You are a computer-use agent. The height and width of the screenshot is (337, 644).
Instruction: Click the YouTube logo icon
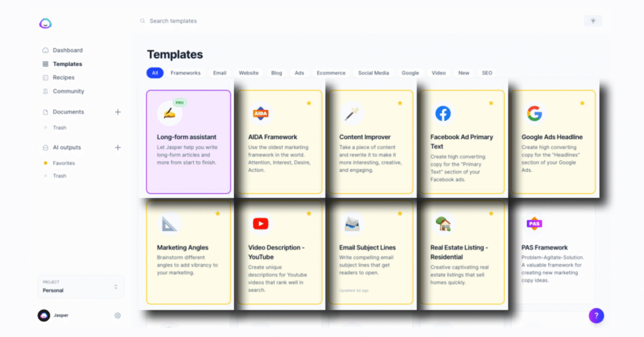pyautogui.click(x=260, y=224)
